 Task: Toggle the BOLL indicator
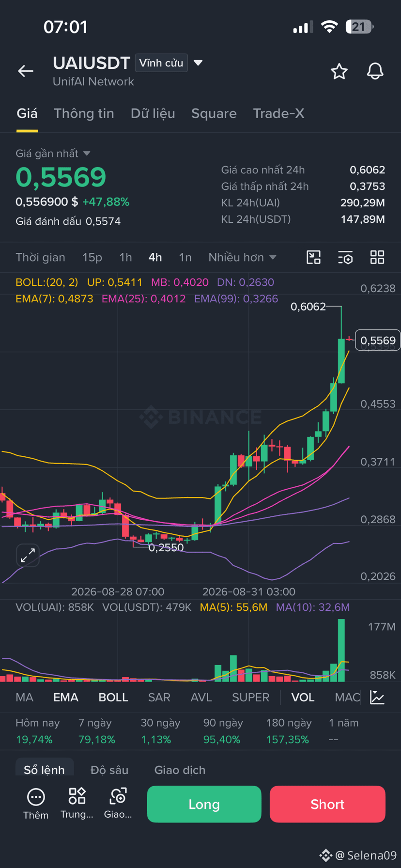coord(113,697)
